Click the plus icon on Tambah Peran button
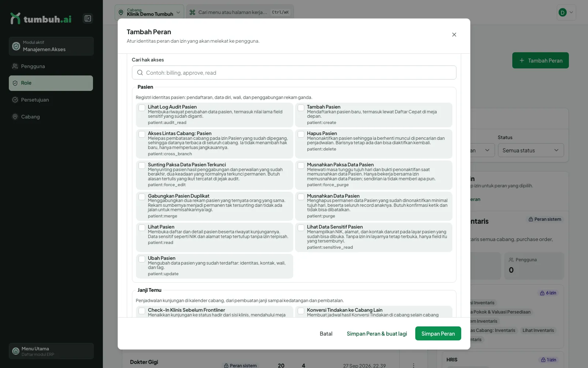This screenshot has height=368, width=588. pos(522,60)
